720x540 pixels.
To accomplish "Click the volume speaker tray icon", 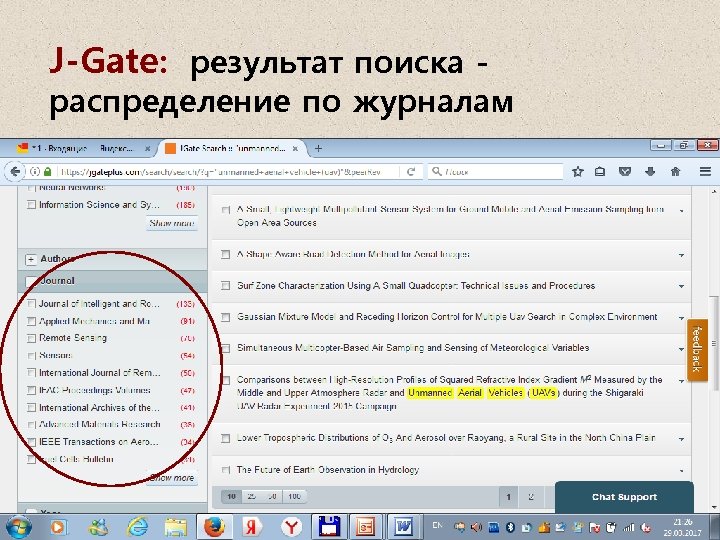I will 476,527.
